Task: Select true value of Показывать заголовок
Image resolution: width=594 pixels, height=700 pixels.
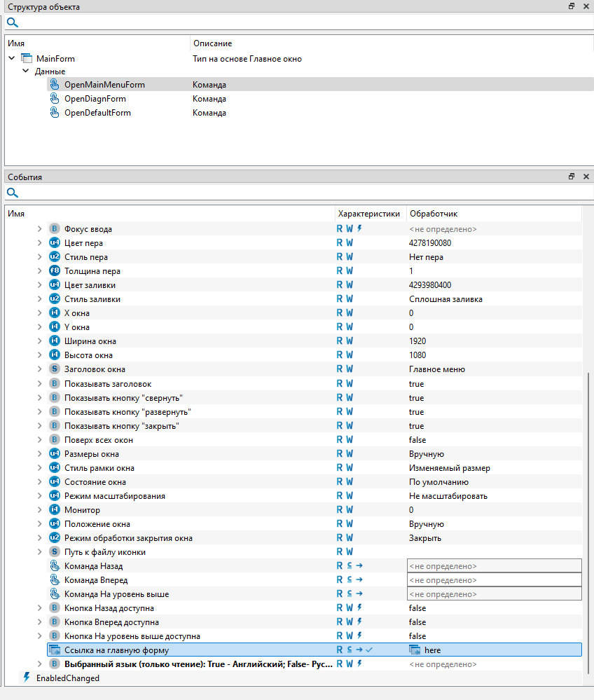Action: tap(416, 384)
